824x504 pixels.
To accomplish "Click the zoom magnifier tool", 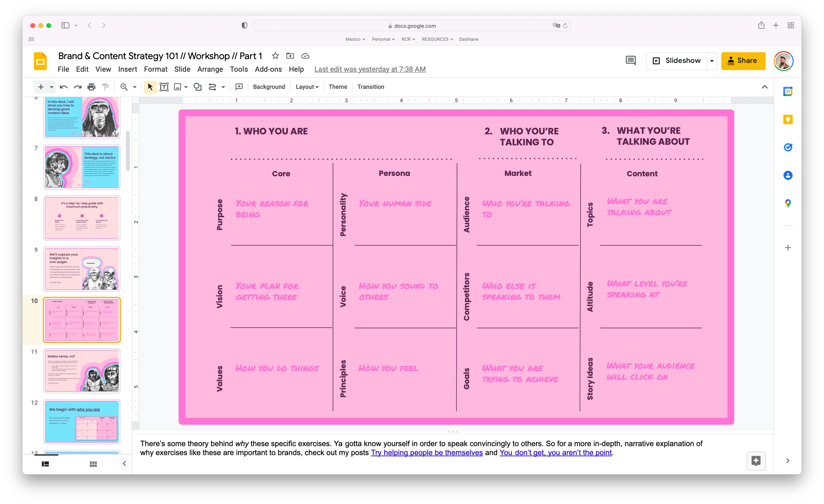I will pos(124,87).
